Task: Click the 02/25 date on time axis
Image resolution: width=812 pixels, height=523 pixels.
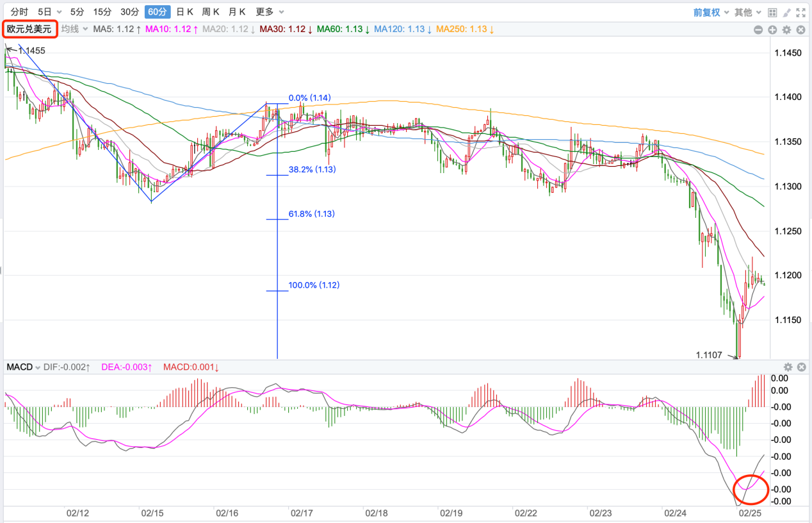Action: coord(750,513)
